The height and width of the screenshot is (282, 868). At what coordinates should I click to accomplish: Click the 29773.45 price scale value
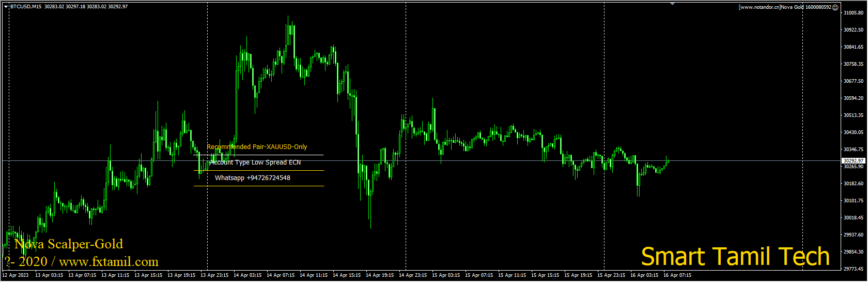coord(854,269)
